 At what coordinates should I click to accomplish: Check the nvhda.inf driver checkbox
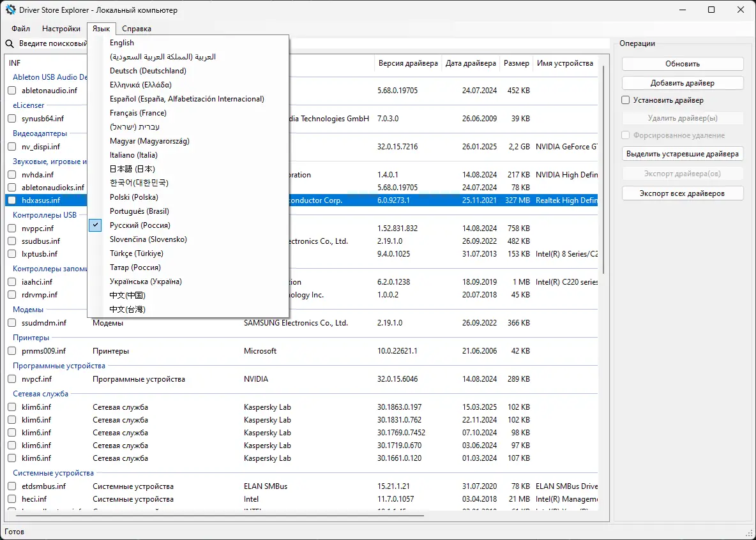pyautogui.click(x=11, y=174)
